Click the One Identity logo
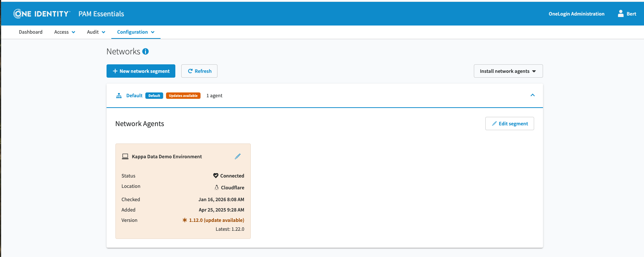644x257 pixels. click(x=41, y=14)
